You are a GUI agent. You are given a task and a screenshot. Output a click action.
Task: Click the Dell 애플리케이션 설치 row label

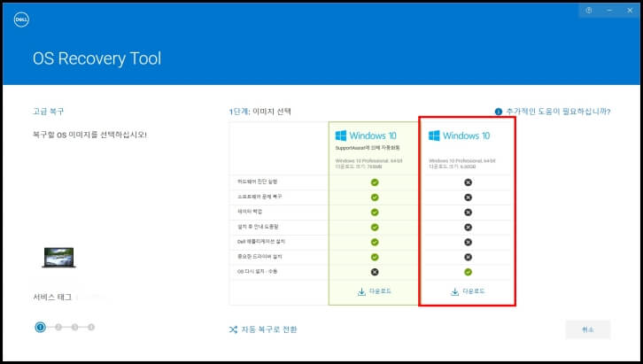pos(261,242)
